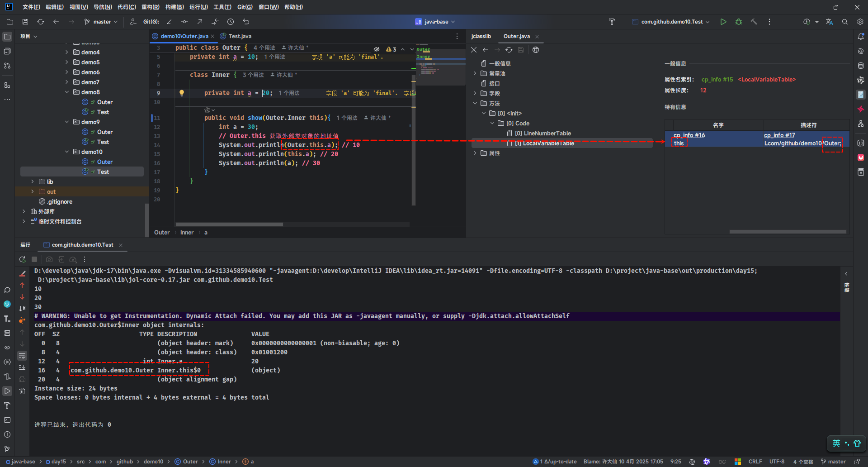
Task: Toggle scroll to end in the Run console
Action: 22,367
